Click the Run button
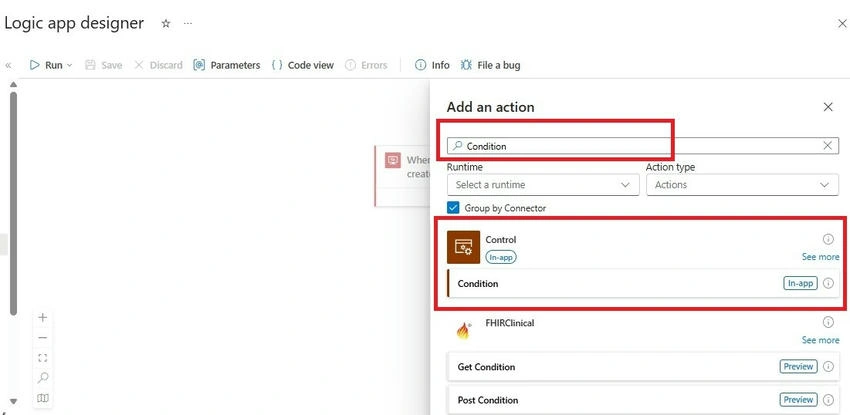Screen dimensions: 850x415 pos(46,65)
